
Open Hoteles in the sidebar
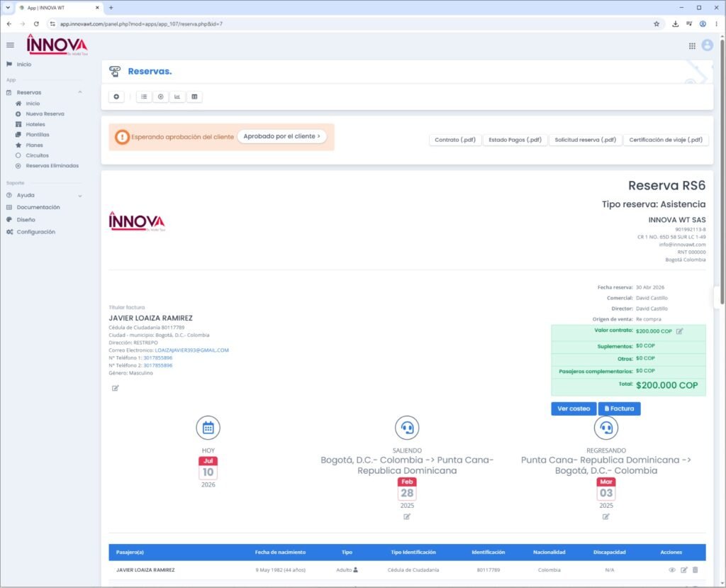(x=35, y=124)
